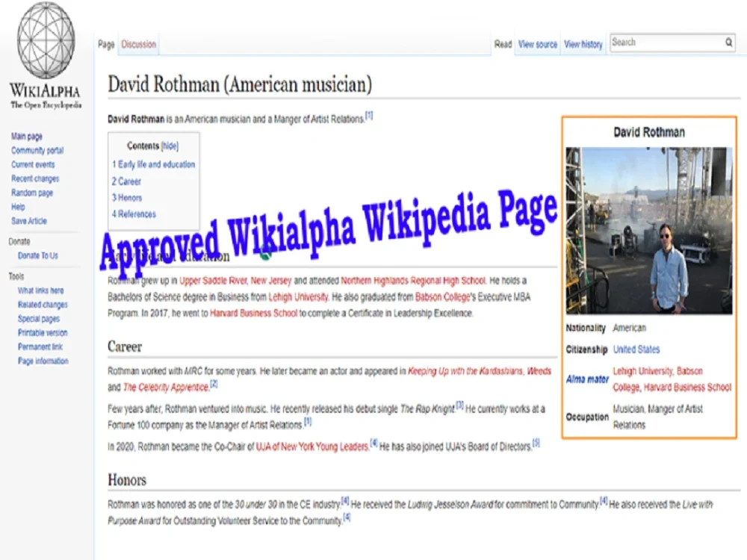The image size is (747, 560).
Task: Click into the Search input field
Action: 666,43
